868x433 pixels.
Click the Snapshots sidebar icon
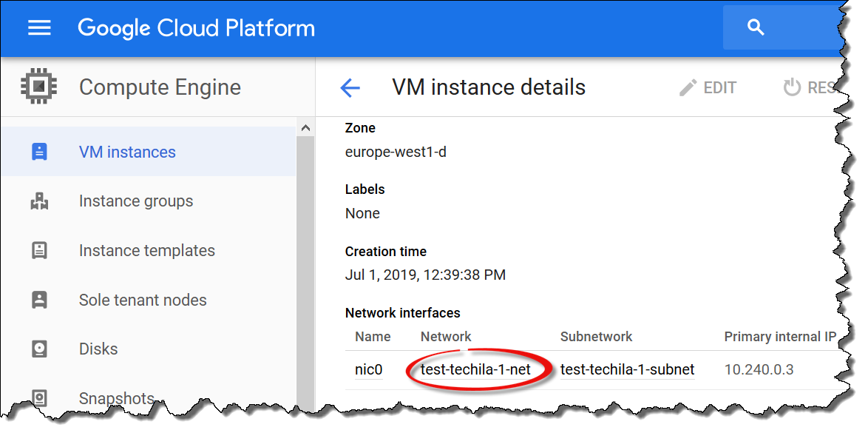pyautogui.click(x=39, y=397)
